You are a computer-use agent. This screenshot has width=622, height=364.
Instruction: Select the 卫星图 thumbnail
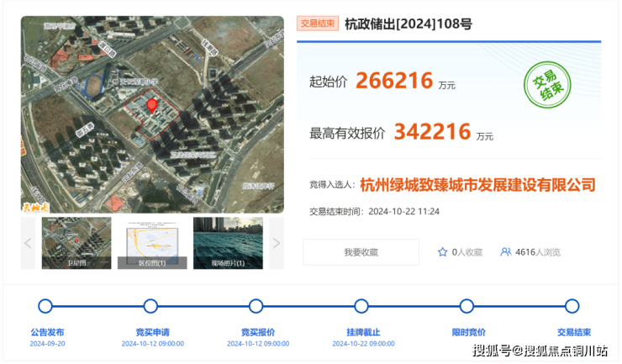(x=76, y=243)
